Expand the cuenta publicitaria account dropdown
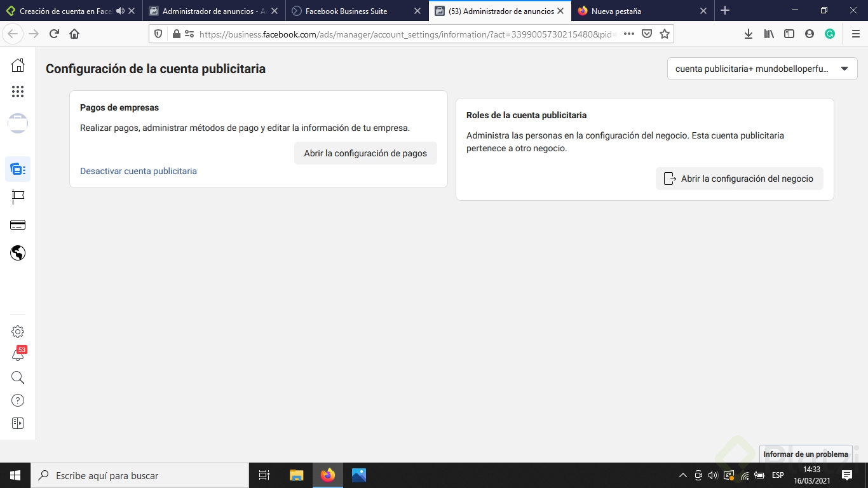This screenshot has height=488, width=868. click(763, 69)
